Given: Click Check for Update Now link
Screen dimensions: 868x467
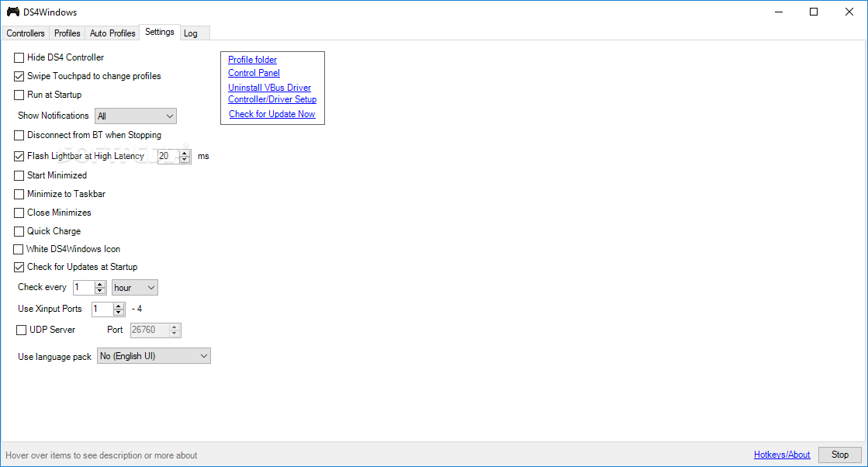Looking at the screenshot, I should 272,114.
